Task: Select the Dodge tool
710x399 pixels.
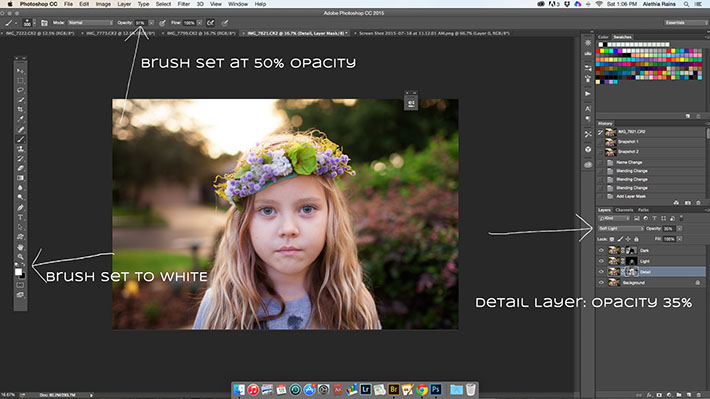Action: click(x=20, y=197)
